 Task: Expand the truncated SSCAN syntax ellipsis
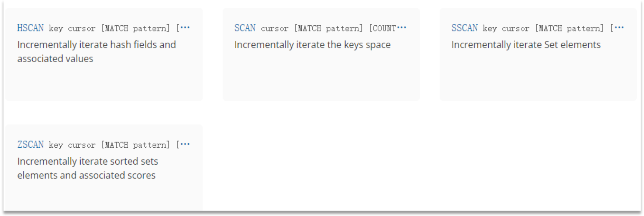619,28
